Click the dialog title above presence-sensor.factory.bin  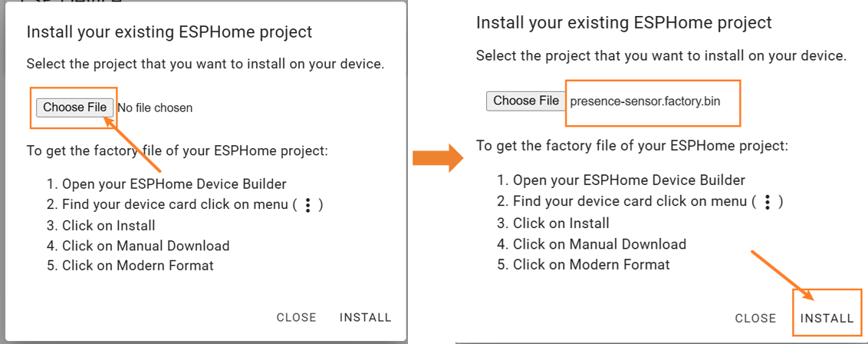(x=623, y=22)
